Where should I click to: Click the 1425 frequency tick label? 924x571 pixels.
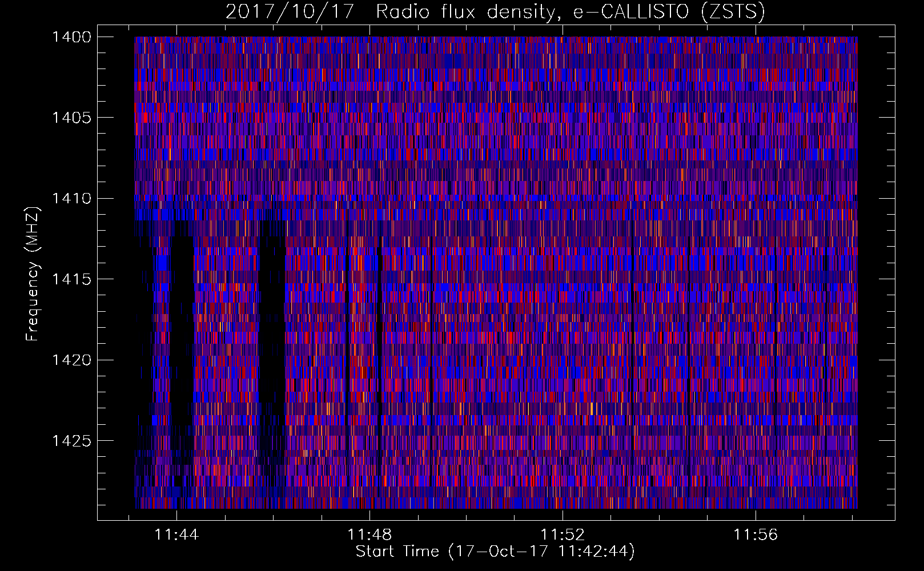coord(71,441)
